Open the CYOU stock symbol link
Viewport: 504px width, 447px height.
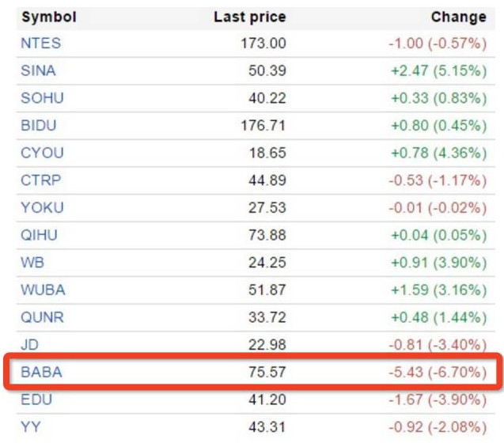coord(43,153)
